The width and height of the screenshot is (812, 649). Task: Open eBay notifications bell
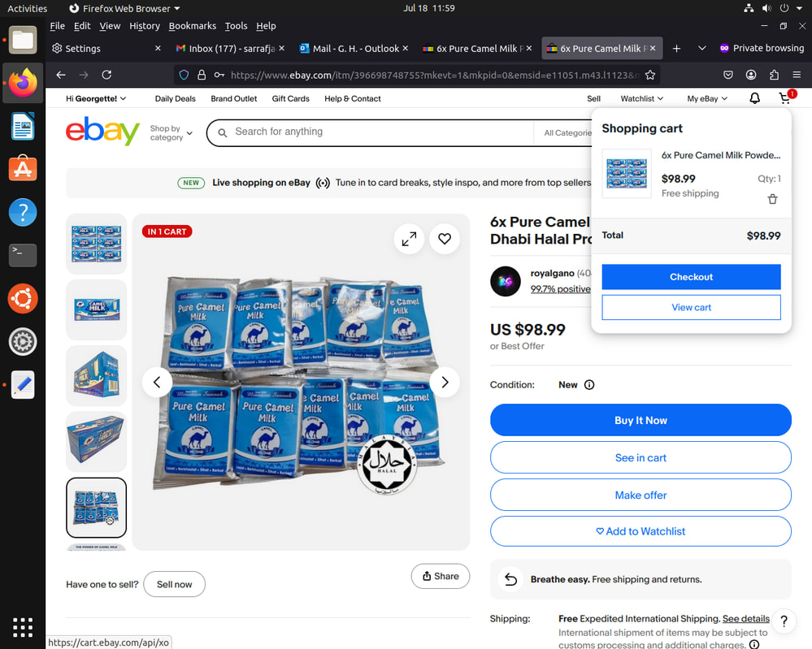[755, 98]
